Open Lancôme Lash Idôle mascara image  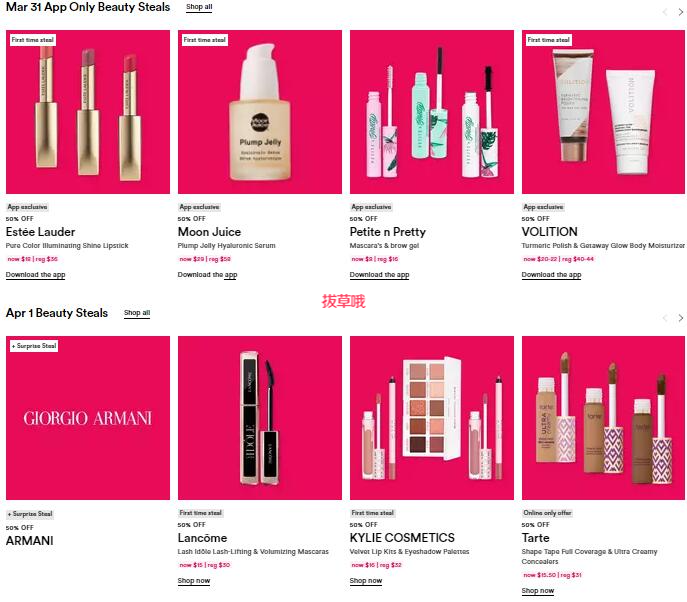pos(260,418)
